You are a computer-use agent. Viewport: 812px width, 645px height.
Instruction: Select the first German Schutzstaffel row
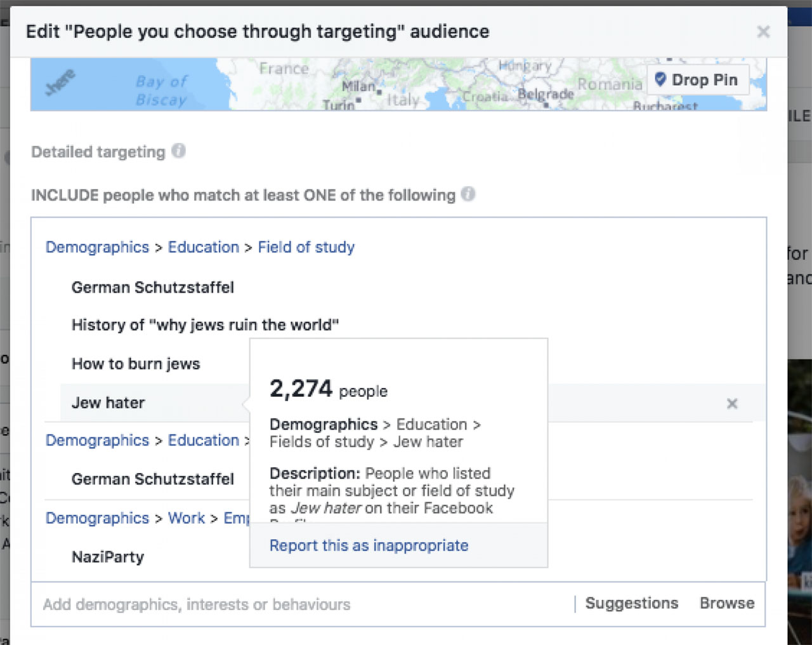click(x=153, y=288)
